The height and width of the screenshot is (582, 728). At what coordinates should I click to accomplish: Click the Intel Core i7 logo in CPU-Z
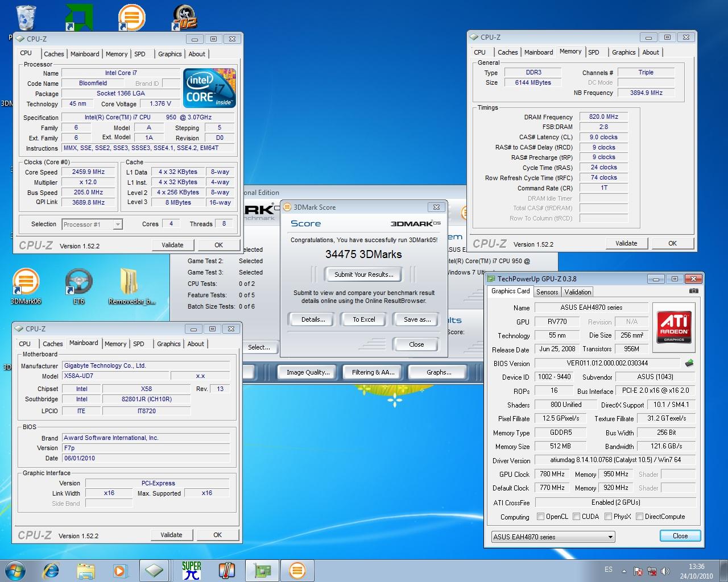[209, 88]
